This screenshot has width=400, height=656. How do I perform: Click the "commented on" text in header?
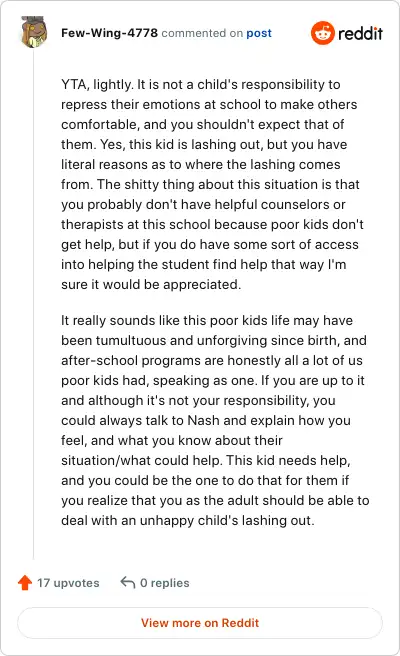point(202,33)
